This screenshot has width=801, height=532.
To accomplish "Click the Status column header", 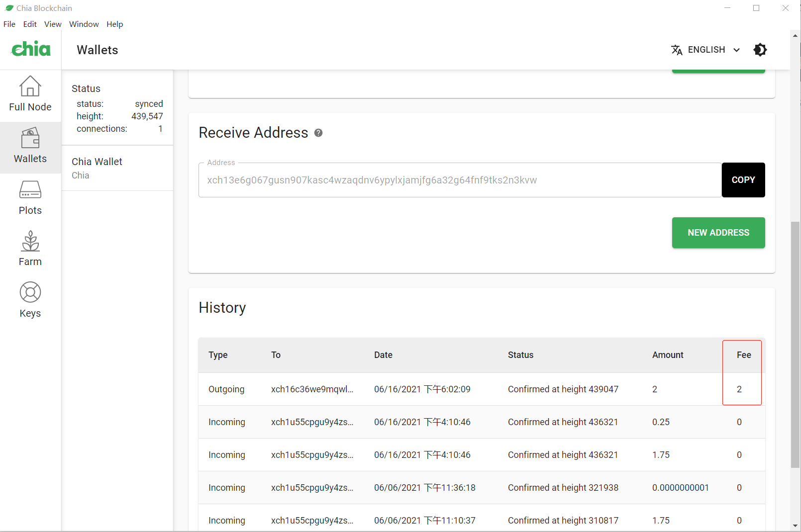I will pos(520,355).
